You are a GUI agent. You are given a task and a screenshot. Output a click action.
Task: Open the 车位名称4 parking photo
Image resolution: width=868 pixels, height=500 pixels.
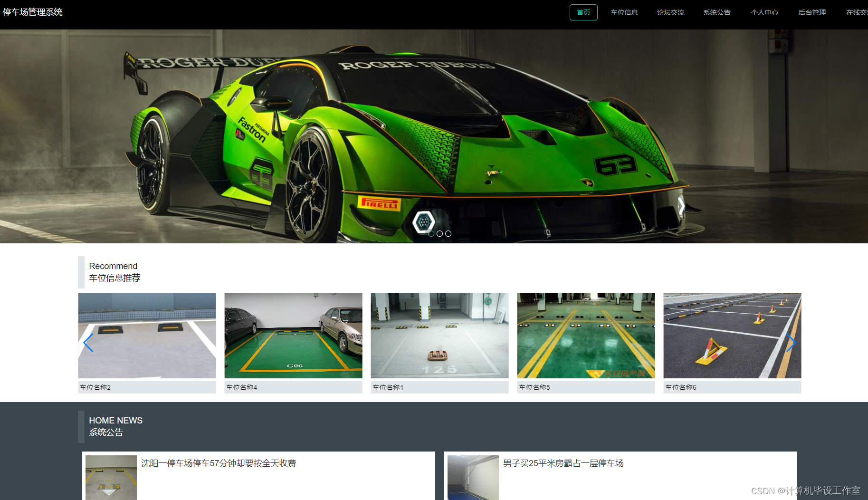294,336
